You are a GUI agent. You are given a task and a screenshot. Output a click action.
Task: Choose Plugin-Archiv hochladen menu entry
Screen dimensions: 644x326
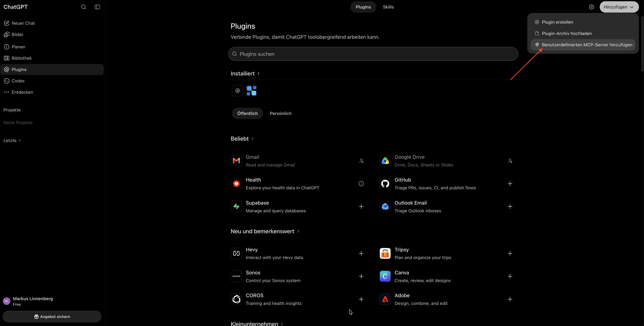point(583,34)
